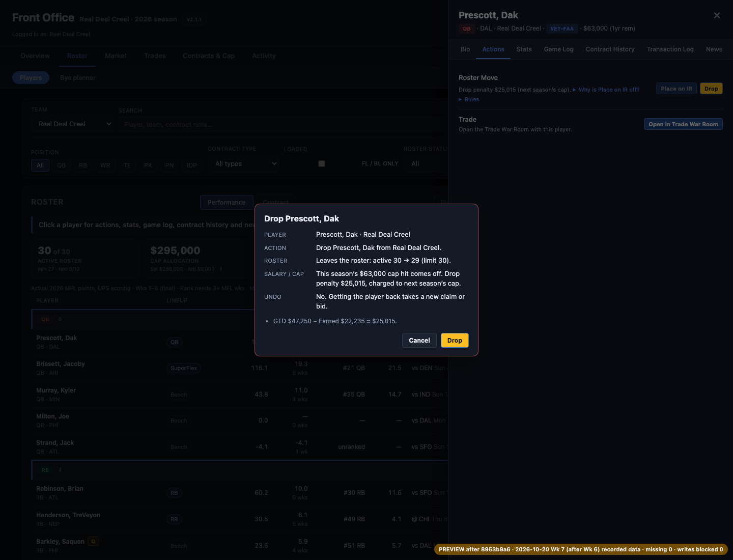This screenshot has height=560, width=733.
Task: Expand 'Why is Place on IR off?'
Action: tap(606, 90)
